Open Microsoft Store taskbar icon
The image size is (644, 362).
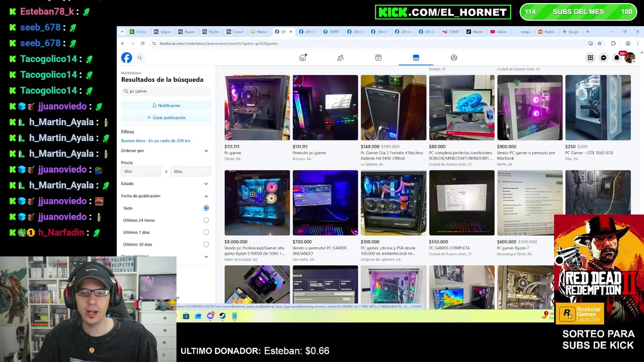click(x=186, y=316)
